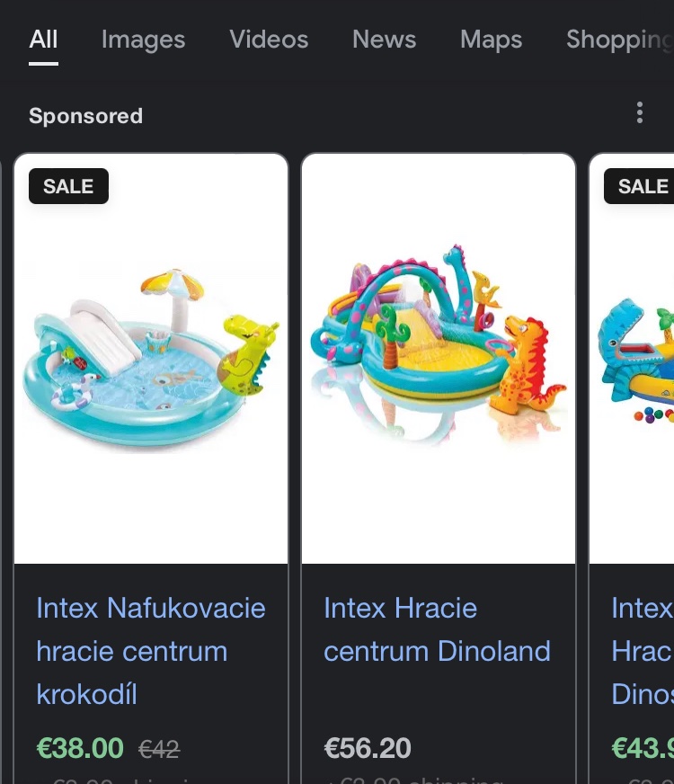Open the Videos results tab
The width and height of the screenshot is (674, 784).
[x=269, y=40]
